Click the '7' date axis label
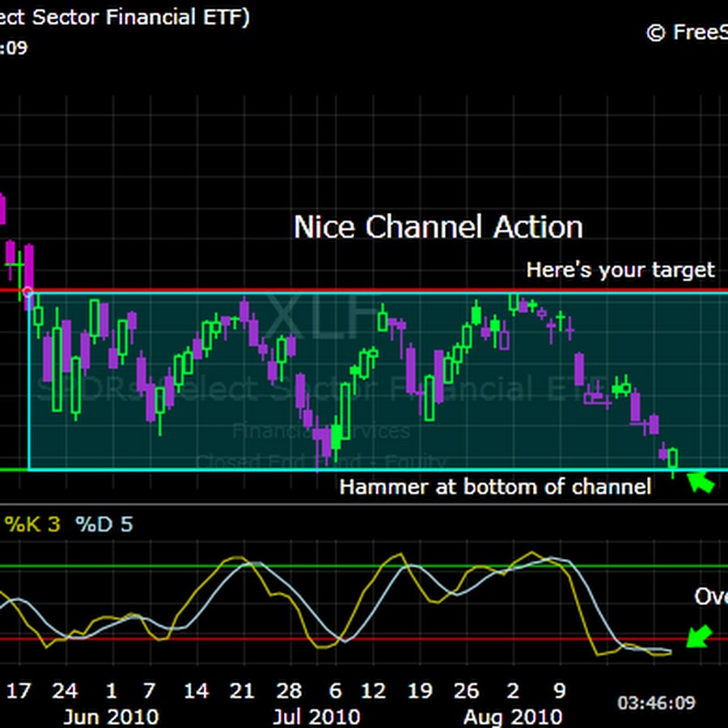728x728 pixels. pos(149,691)
